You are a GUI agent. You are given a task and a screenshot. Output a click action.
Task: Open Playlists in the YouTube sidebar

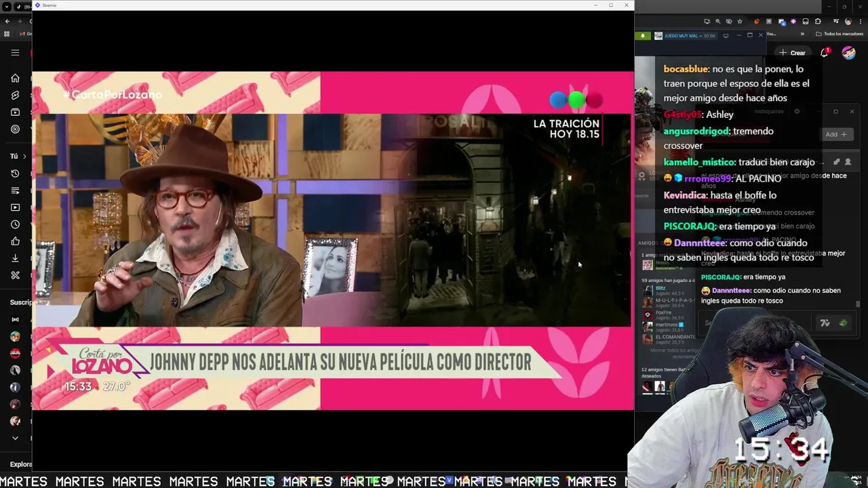(15, 190)
